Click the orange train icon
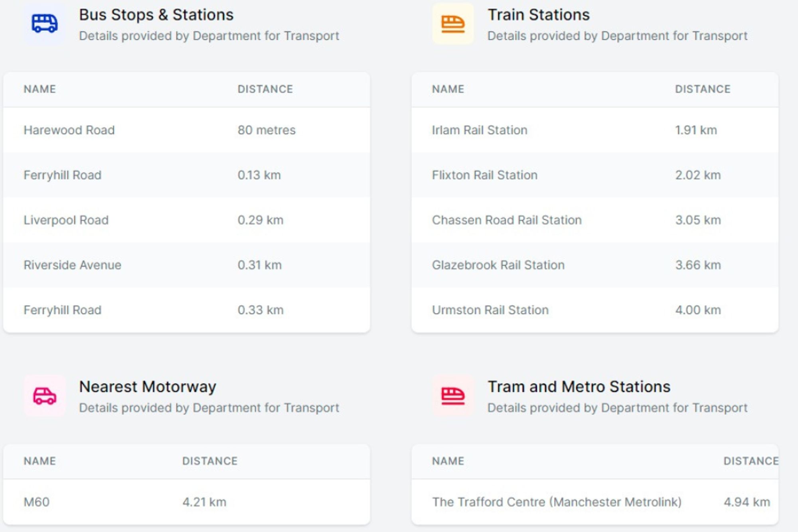Image resolution: width=798 pixels, height=532 pixels. (453, 24)
